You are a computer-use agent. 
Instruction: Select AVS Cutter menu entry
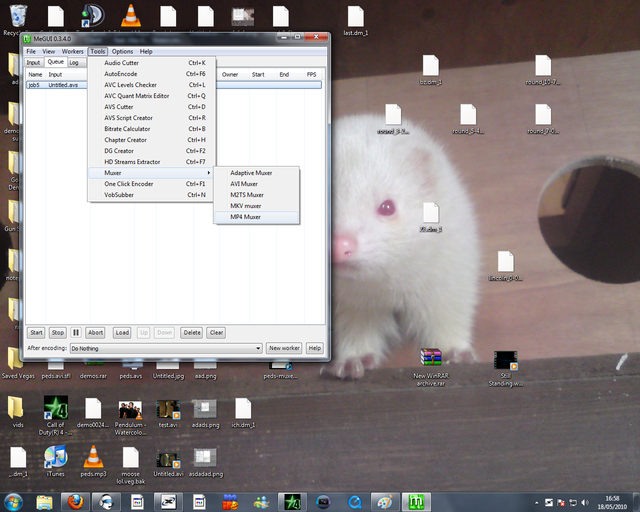151,107
